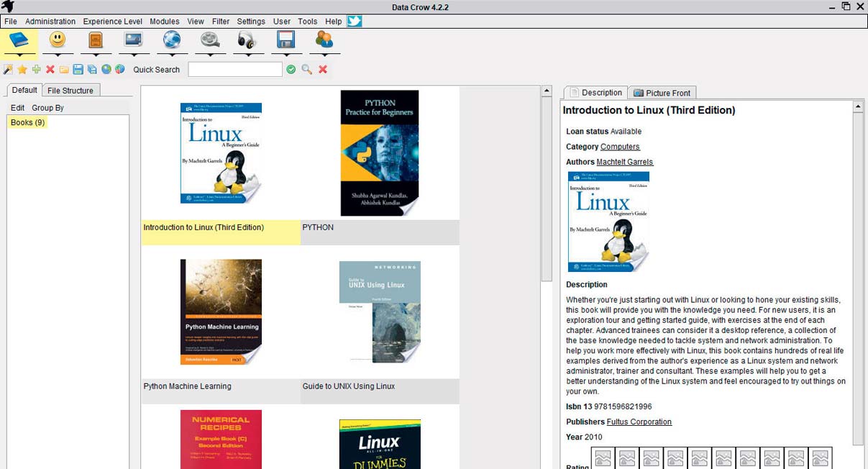Open the Administration menu
This screenshot has width=868, height=469.
click(x=50, y=22)
